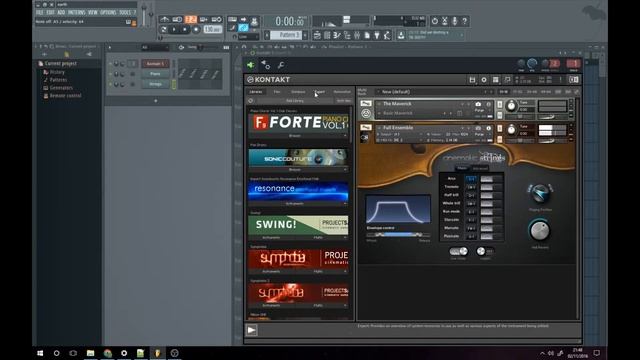Click the Piano channel button in channel rack
640x360 pixels.
point(155,74)
